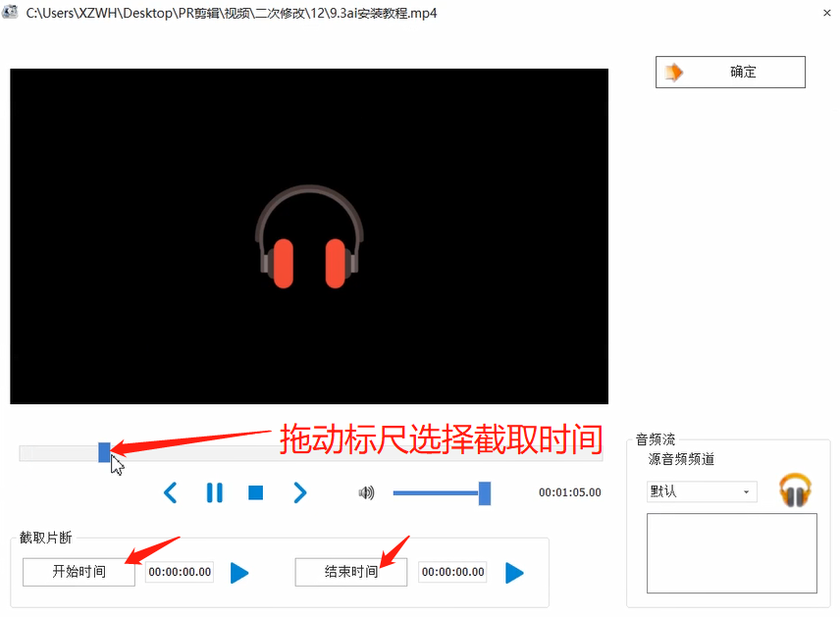This screenshot has width=840, height=617.
Task: Select the start time input field
Action: coord(179,572)
